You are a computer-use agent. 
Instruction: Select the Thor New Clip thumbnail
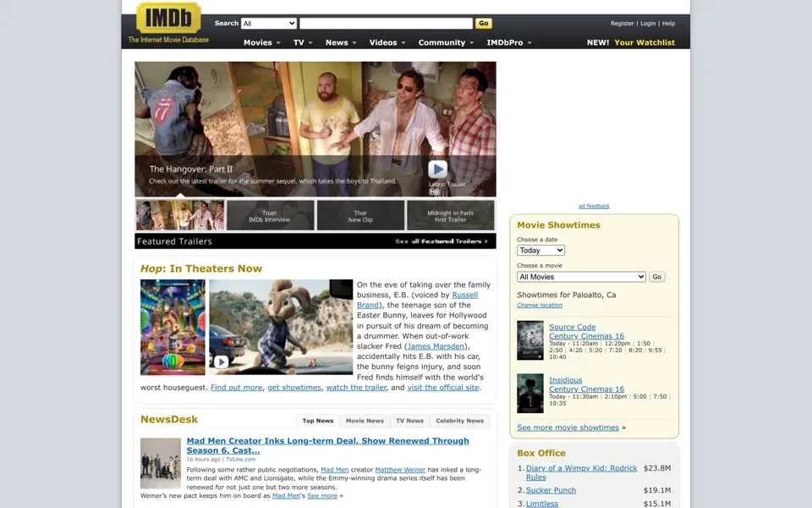point(360,215)
